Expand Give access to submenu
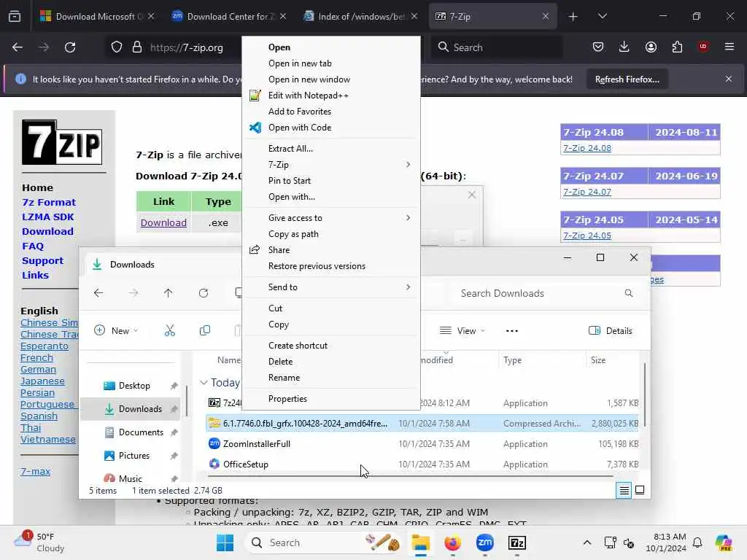Image resolution: width=747 pixels, height=560 pixels. click(x=332, y=217)
